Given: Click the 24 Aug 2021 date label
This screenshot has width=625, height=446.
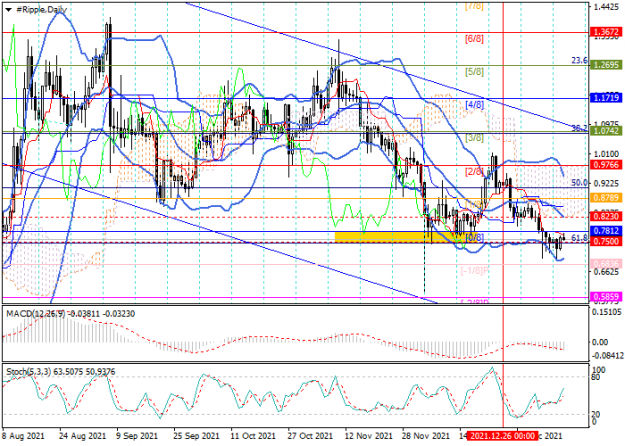Looking at the screenshot, I should 83,436.
